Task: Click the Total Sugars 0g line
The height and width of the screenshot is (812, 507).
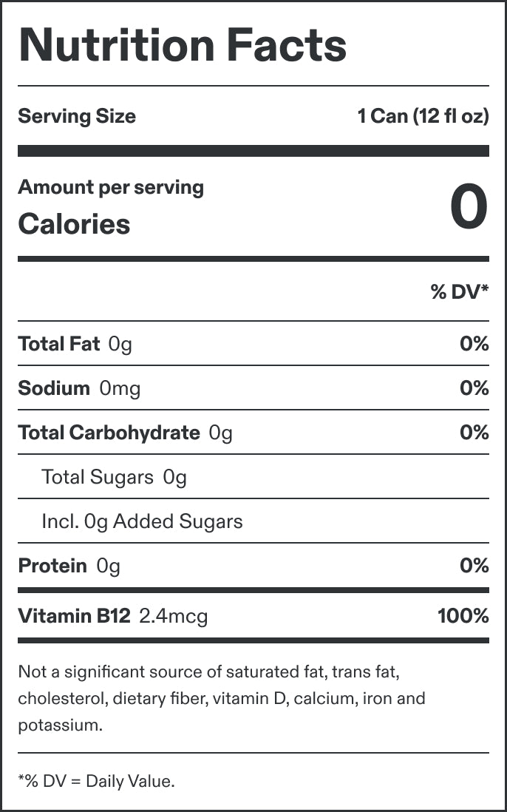Action: click(115, 477)
